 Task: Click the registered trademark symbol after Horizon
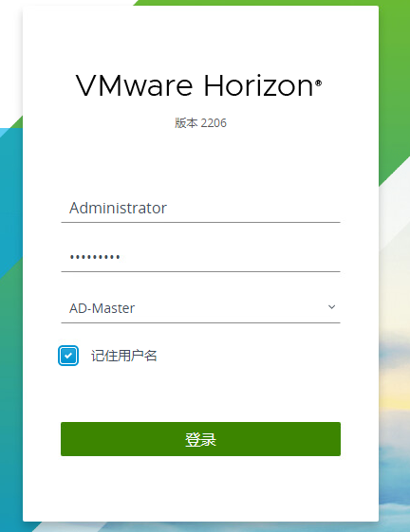click(x=318, y=83)
